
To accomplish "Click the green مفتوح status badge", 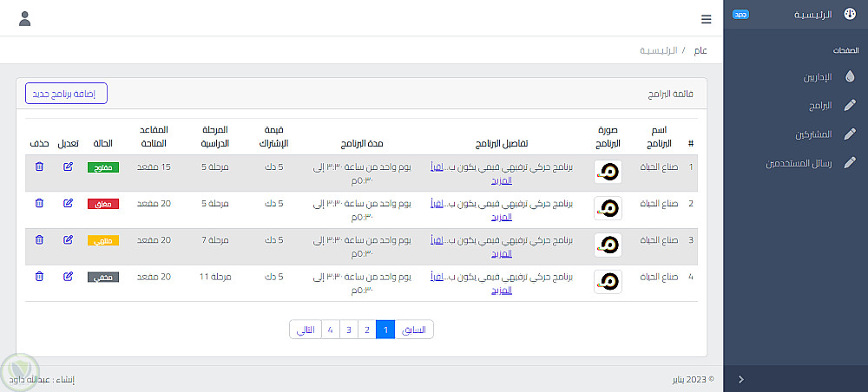I will (103, 167).
